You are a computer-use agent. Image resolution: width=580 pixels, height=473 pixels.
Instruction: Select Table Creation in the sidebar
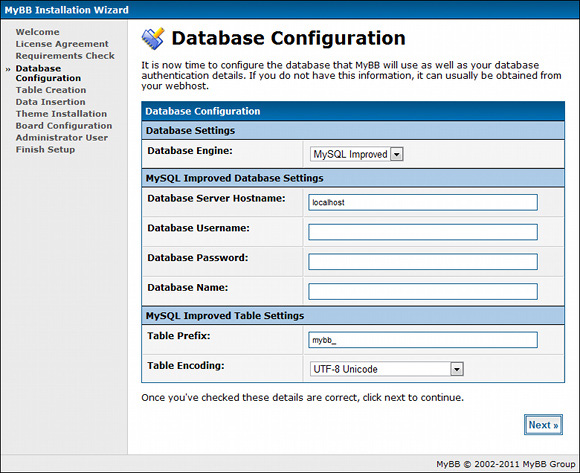tap(51, 90)
